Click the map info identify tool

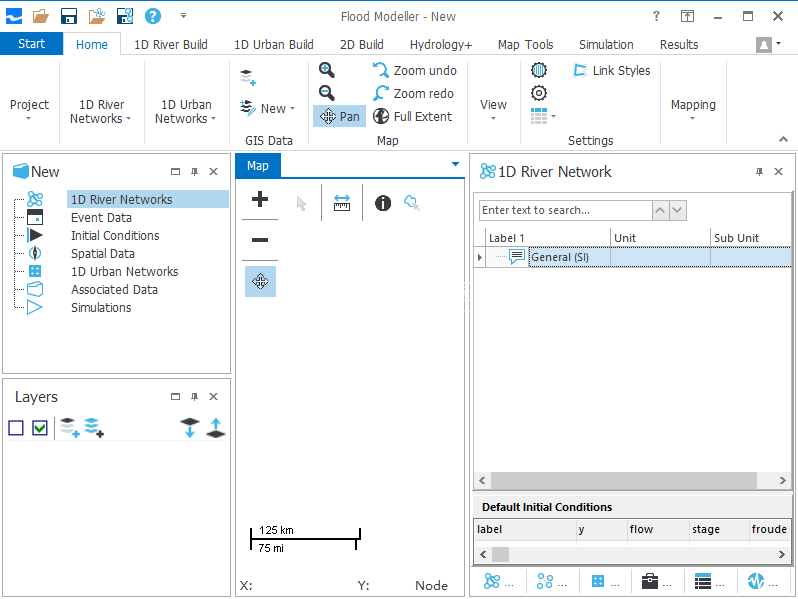(x=383, y=203)
